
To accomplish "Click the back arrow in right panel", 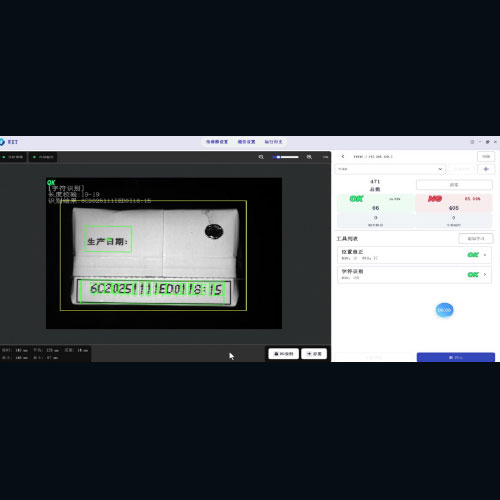I will (x=343, y=156).
